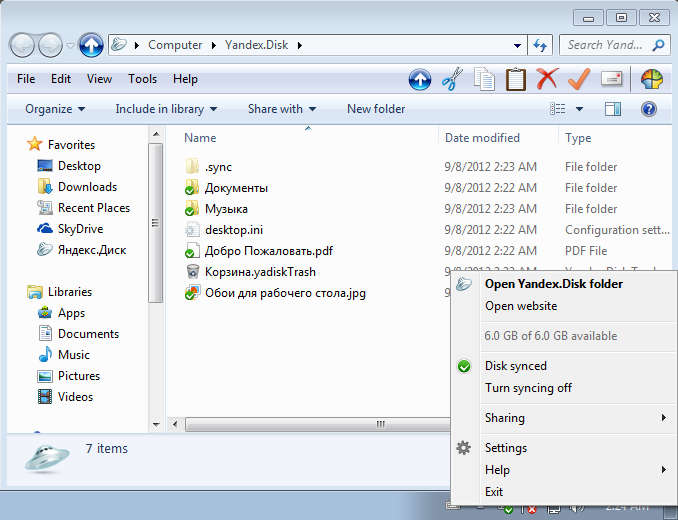Click the Search Yandex.Disk input field

point(606,45)
